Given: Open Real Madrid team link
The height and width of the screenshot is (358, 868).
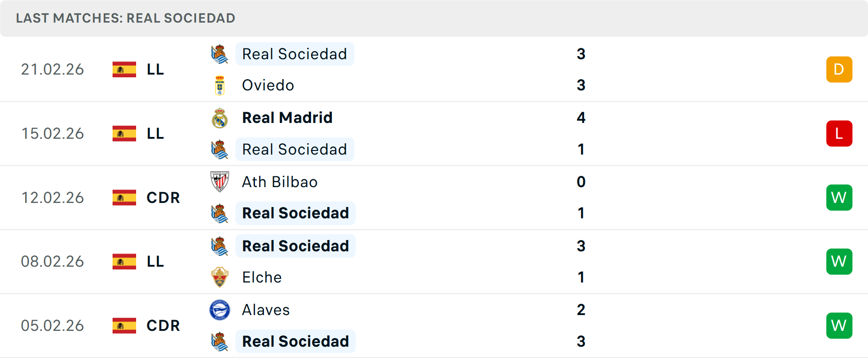Looking at the screenshot, I should 287,118.
